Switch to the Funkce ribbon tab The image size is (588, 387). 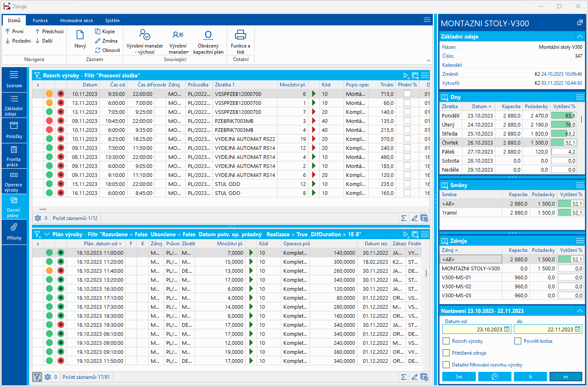tap(40, 20)
